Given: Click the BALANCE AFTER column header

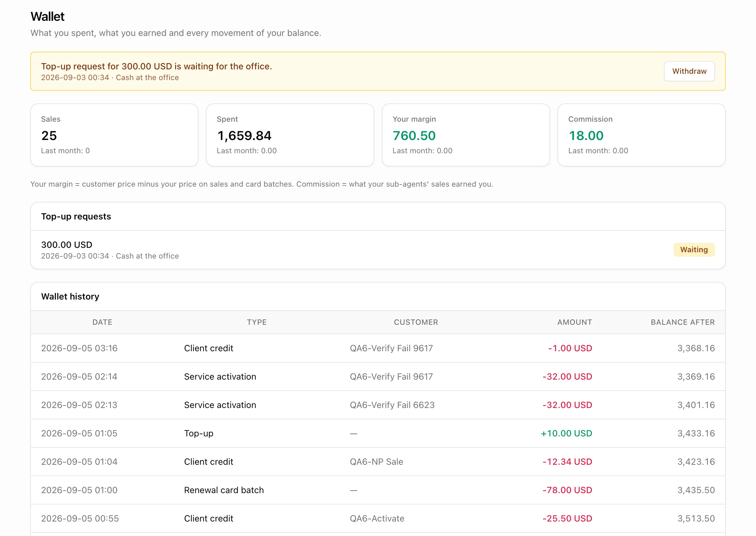Looking at the screenshot, I should [x=683, y=322].
